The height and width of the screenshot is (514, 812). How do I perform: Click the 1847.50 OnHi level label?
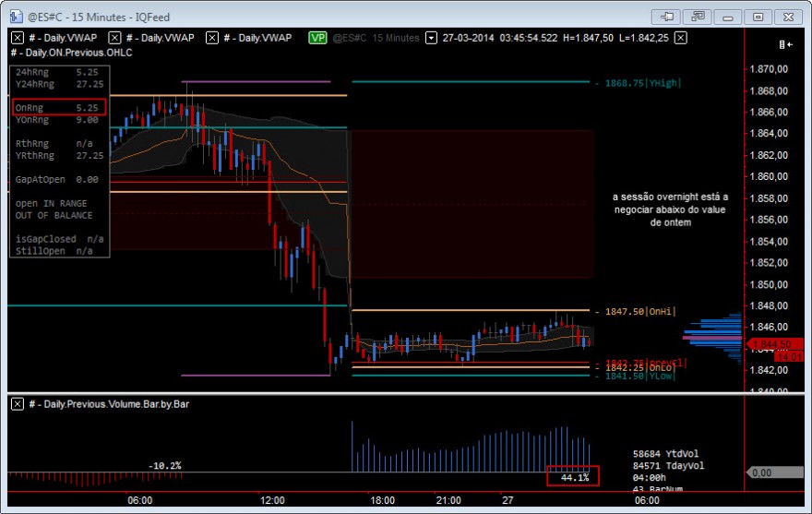(640, 311)
